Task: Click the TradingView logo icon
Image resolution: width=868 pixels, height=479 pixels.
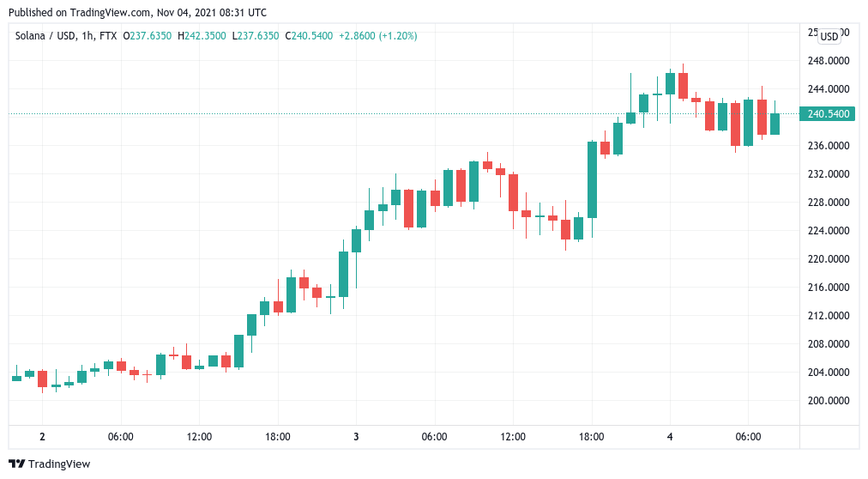Action: (x=16, y=464)
